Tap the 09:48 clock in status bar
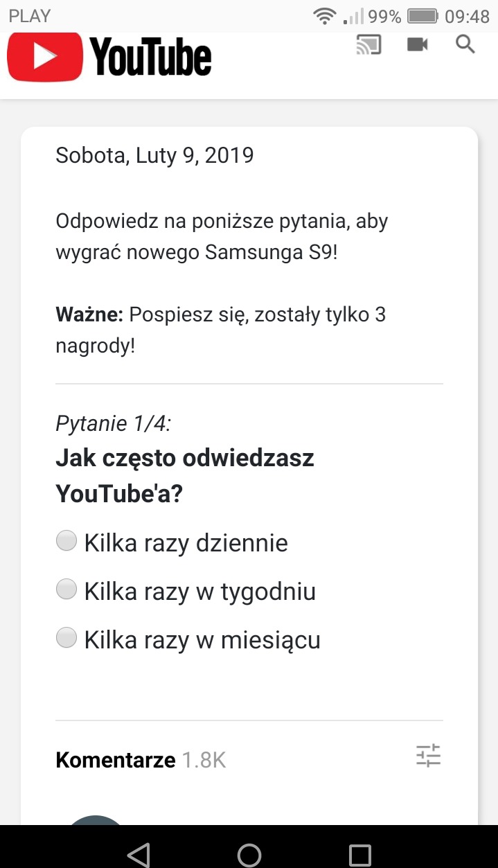498x868 pixels. point(468,16)
